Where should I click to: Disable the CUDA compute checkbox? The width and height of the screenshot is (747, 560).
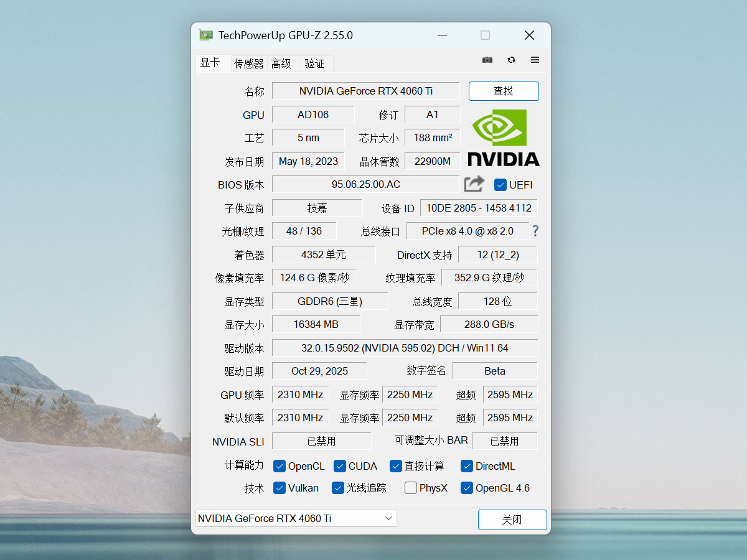click(339, 466)
